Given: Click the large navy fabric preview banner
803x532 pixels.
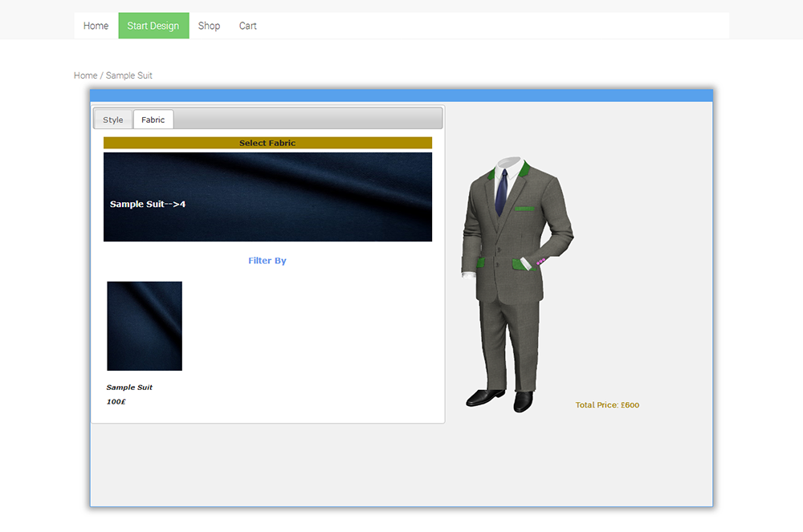Looking at the screenshot, I should [x=268, y=197].
